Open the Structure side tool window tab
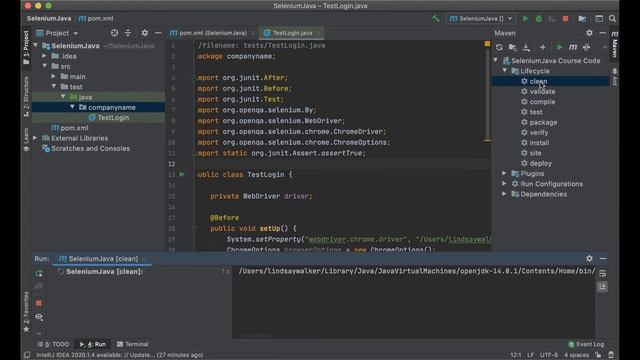640x360 pixels. click(27, 97)
